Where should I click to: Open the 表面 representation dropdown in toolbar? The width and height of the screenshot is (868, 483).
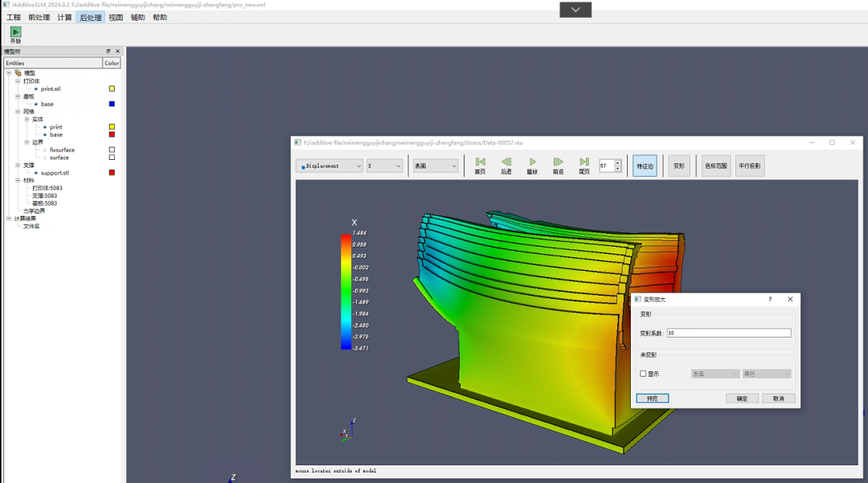436,166
